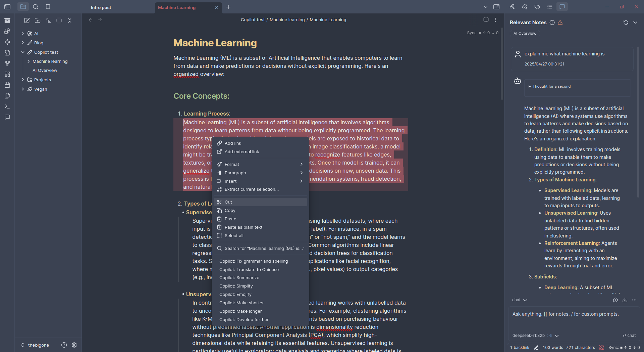Image resolution: width=644 pixels, height=352 pixels.
Task: Click the '1 backlink' status bar item
Action: pos(520,348)
